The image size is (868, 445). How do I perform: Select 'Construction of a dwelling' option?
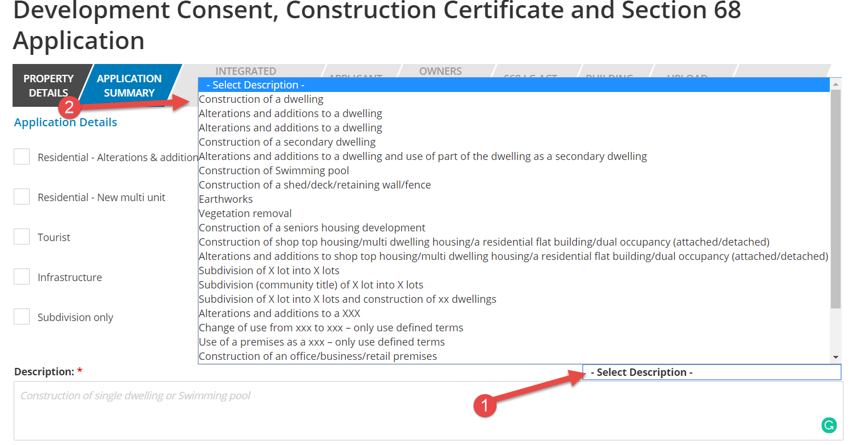[514, 99]
